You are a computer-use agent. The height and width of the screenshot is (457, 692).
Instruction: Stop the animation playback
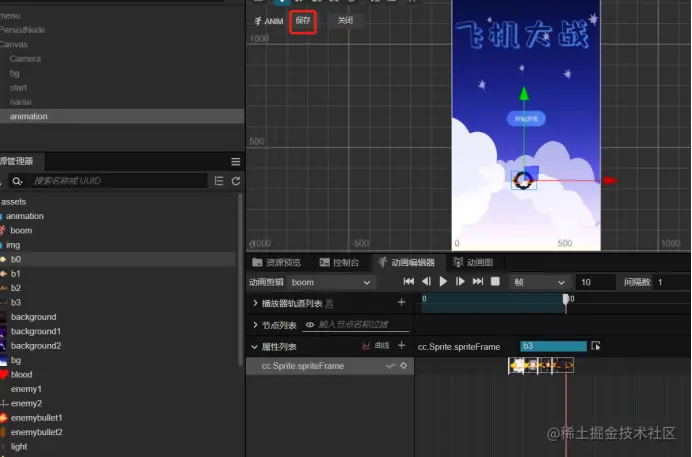tap(495, 281)
